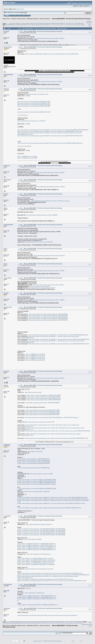This screenshot has width=95, height=644.
Task: Open chanlamroi user profile link
Action: (7, 166)
